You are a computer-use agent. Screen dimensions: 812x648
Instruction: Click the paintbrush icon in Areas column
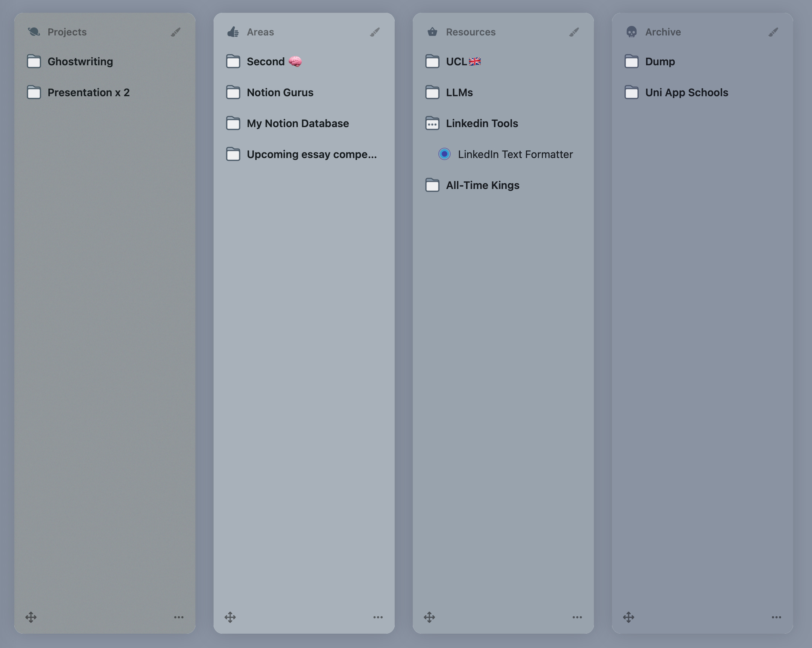tap(375, 32)
